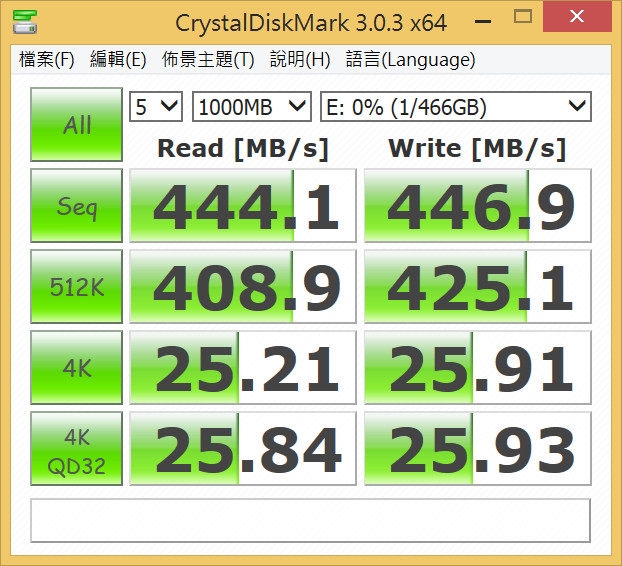
Task: Click the Read [MB/s] column header
Action: (243, 149)
